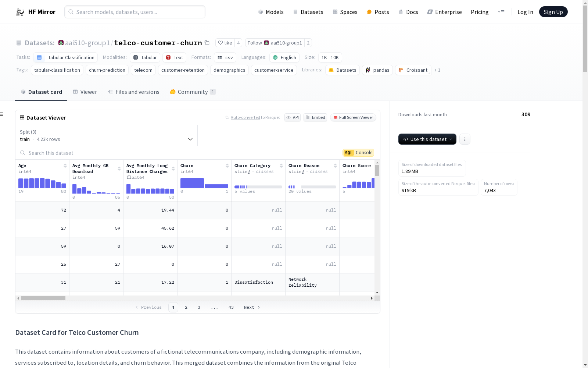Sort by the Age column

click(65, 166)
